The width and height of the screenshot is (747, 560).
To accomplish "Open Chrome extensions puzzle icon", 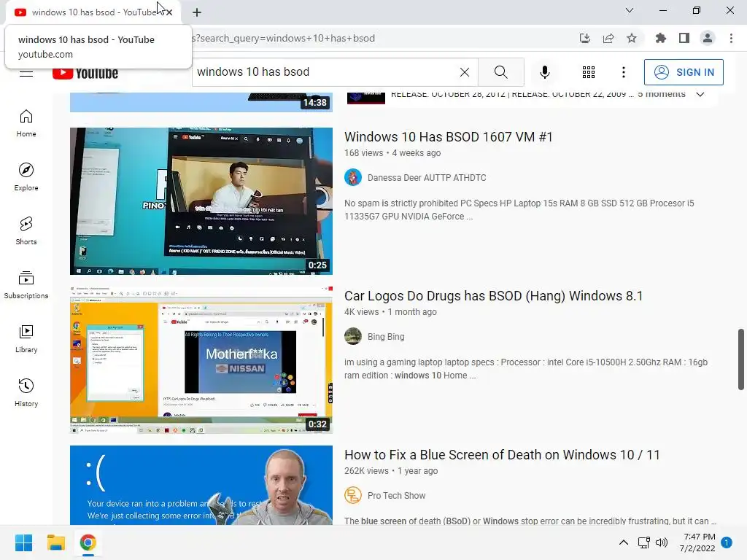I will point(660,38).
